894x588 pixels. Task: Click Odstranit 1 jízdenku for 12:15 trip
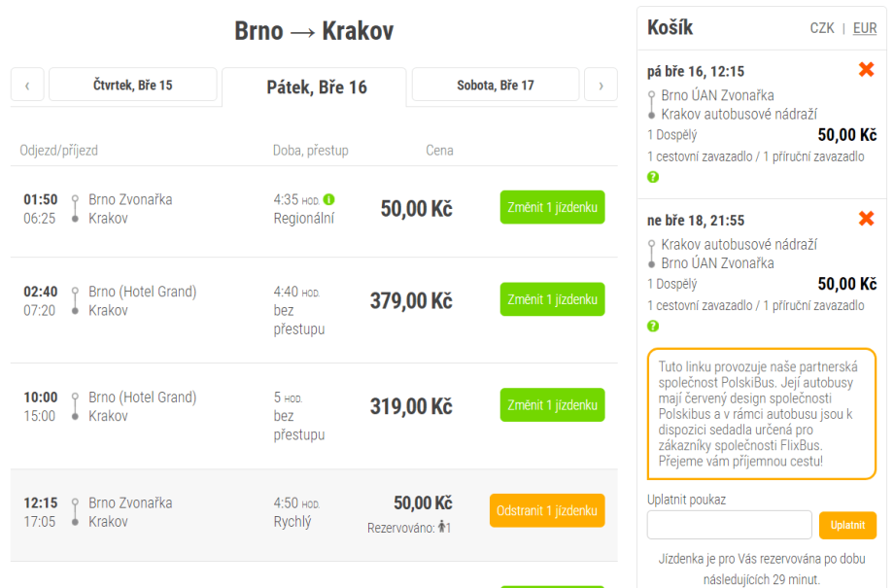coord(546,511)
